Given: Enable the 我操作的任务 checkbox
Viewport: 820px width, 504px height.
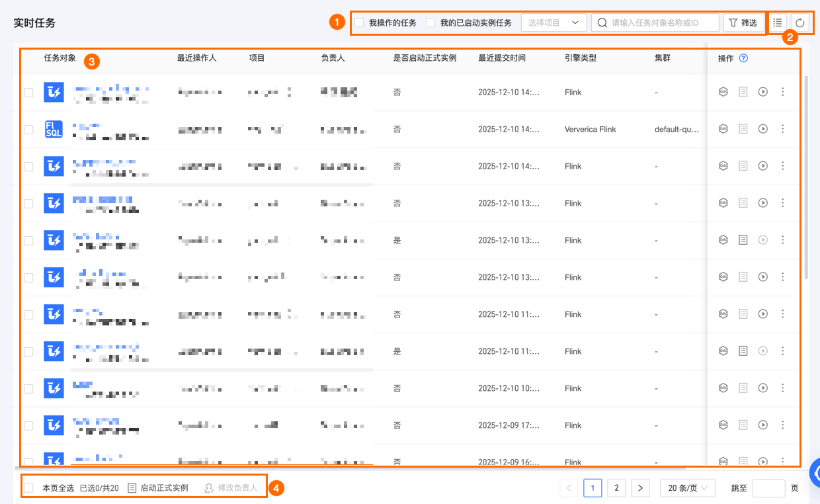Looking at the screenshot, I should tap(359, 22).
